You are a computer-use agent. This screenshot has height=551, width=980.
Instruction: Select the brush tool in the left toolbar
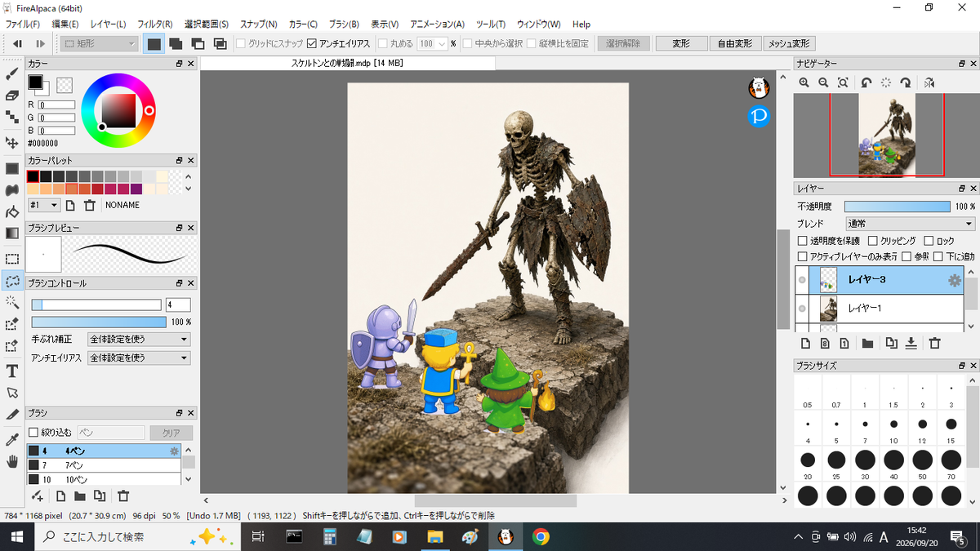[x=12, y=73]
